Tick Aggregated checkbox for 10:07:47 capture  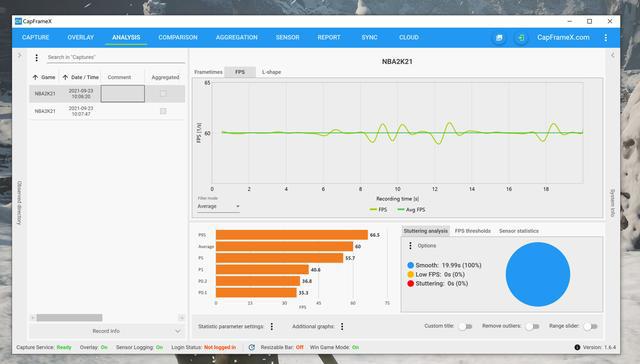click(x=163, y=111)
